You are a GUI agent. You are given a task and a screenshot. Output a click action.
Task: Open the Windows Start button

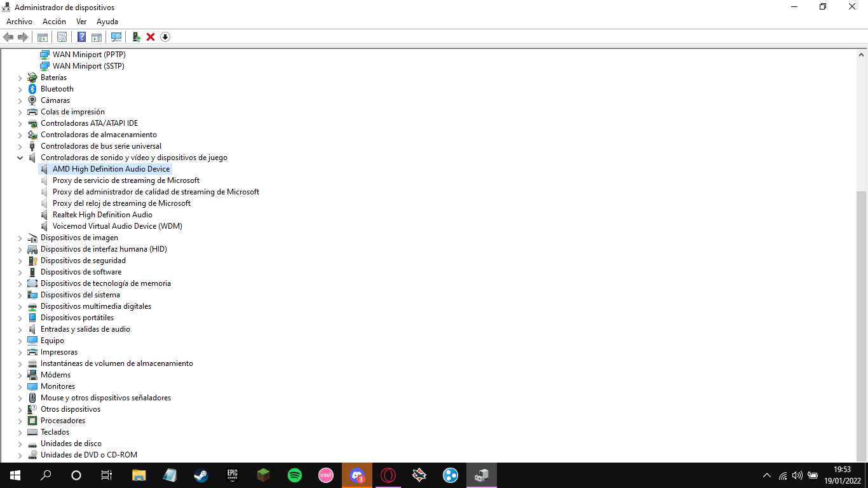pyautogui.click(x=15, y=475)
